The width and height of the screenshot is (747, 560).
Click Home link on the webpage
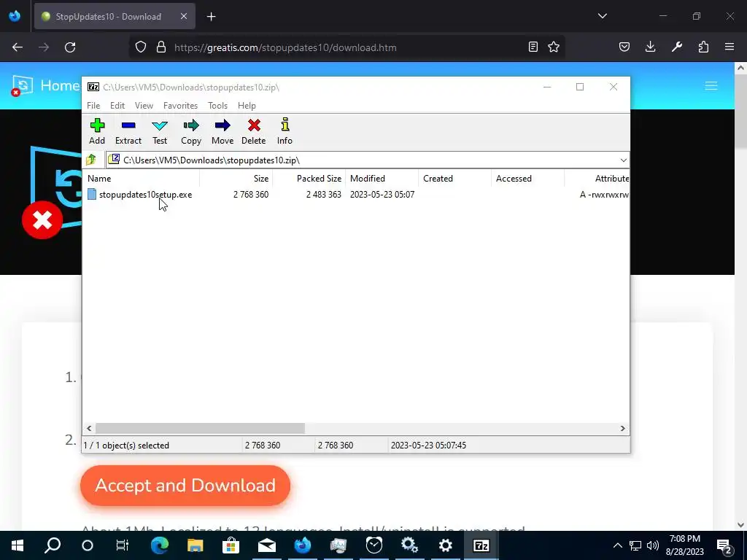coord(60,86)
